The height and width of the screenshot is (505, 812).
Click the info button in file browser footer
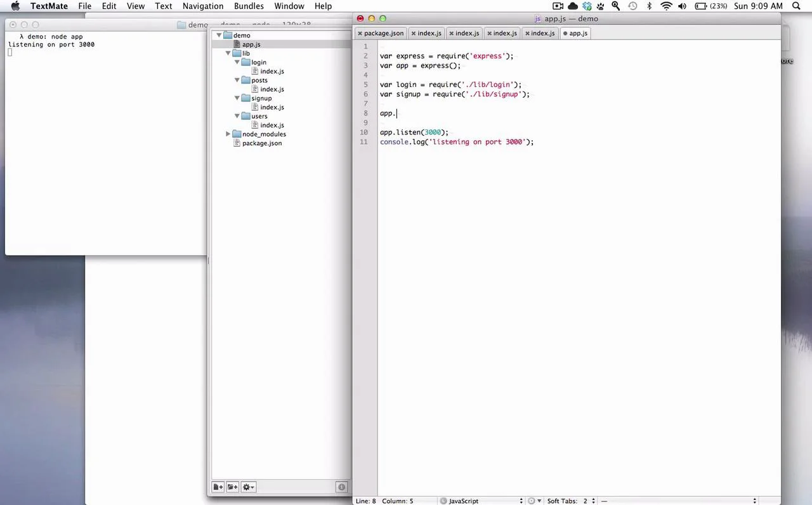341,487
